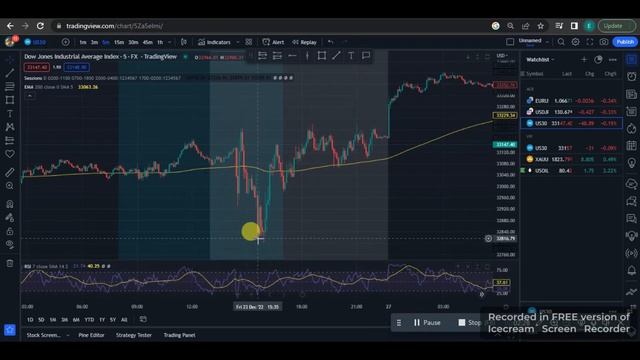The height and width of the screenshot is (360, 640).
Task: Toggle magnet mode in left sidebar
Action: [x=10, y=204]
